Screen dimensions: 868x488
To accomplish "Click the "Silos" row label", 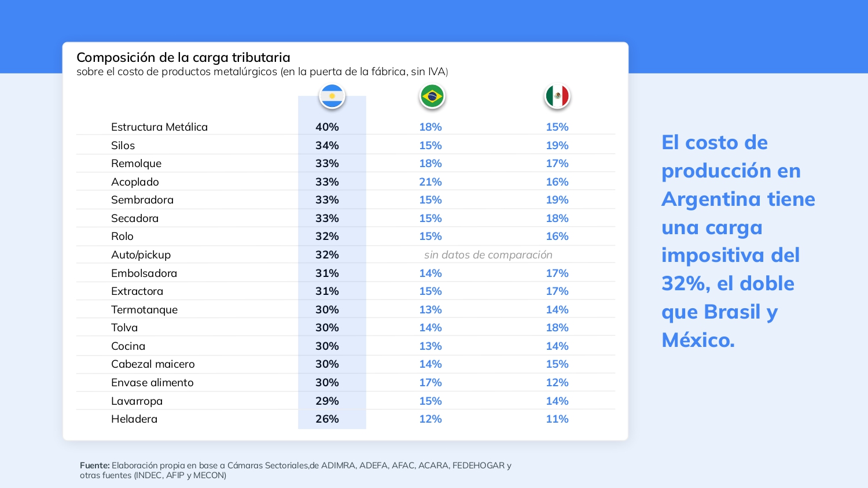I will point(123,146).
